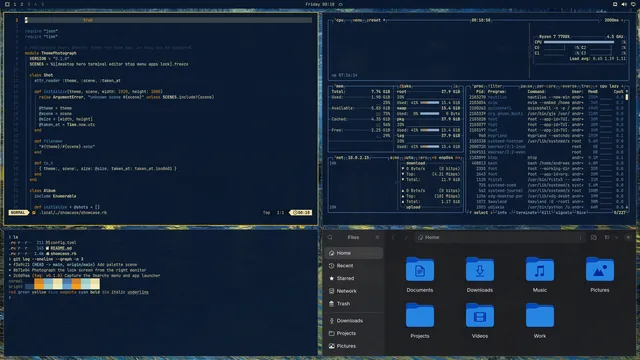Image resolution: width=640 pixels, height=360 pixels.
Task: Toggle btop io mode
Action: [x=456, y=86]
